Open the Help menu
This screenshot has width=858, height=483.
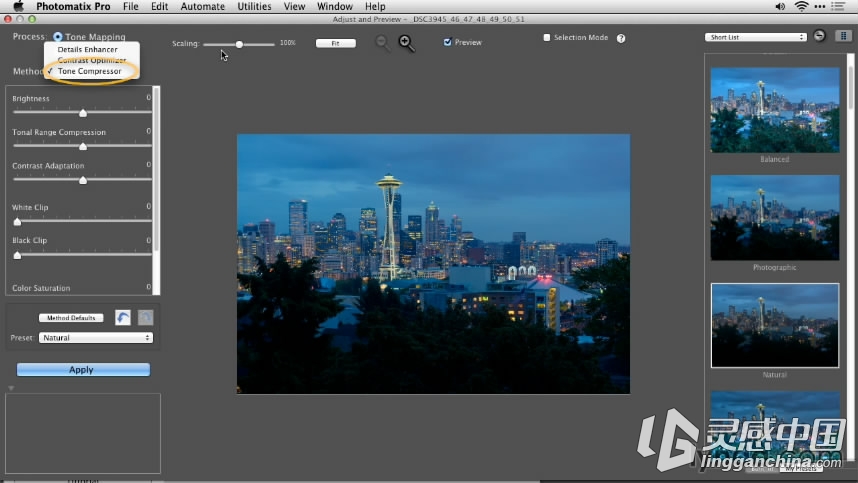point(375,7)
